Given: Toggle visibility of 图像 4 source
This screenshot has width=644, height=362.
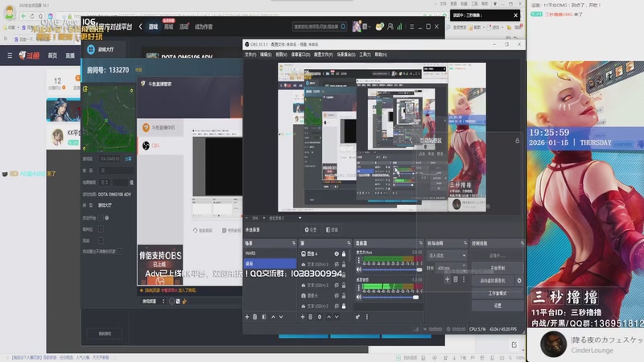Looking at the screenshot, I should [336, 254].
